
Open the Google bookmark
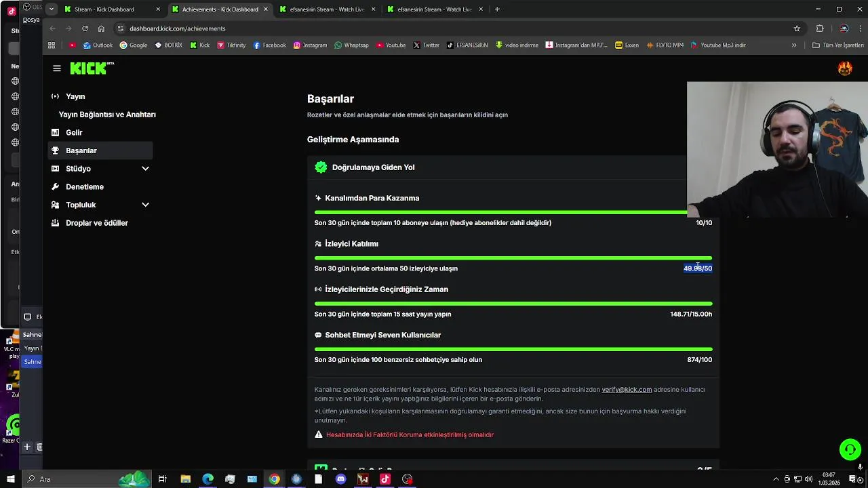[x=134, y=45]
